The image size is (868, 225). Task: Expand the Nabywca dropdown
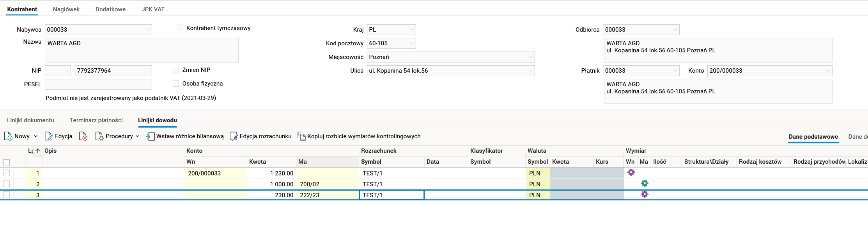click(148, 30)
